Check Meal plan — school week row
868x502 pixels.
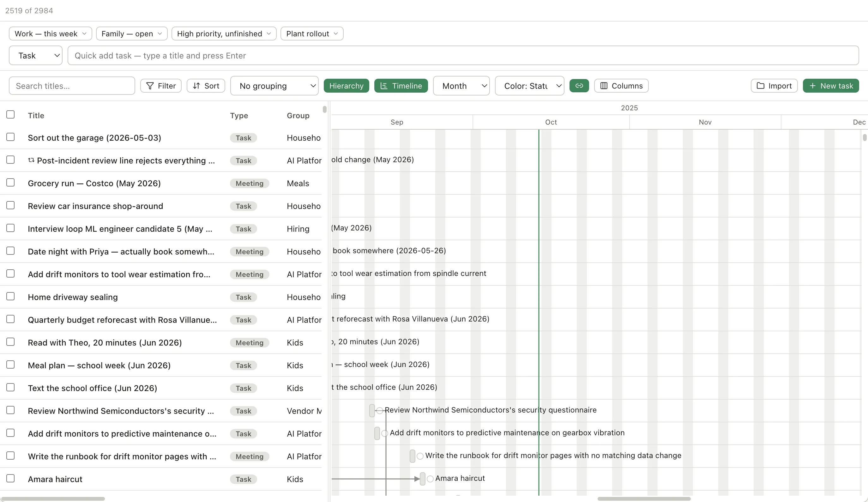10,364
